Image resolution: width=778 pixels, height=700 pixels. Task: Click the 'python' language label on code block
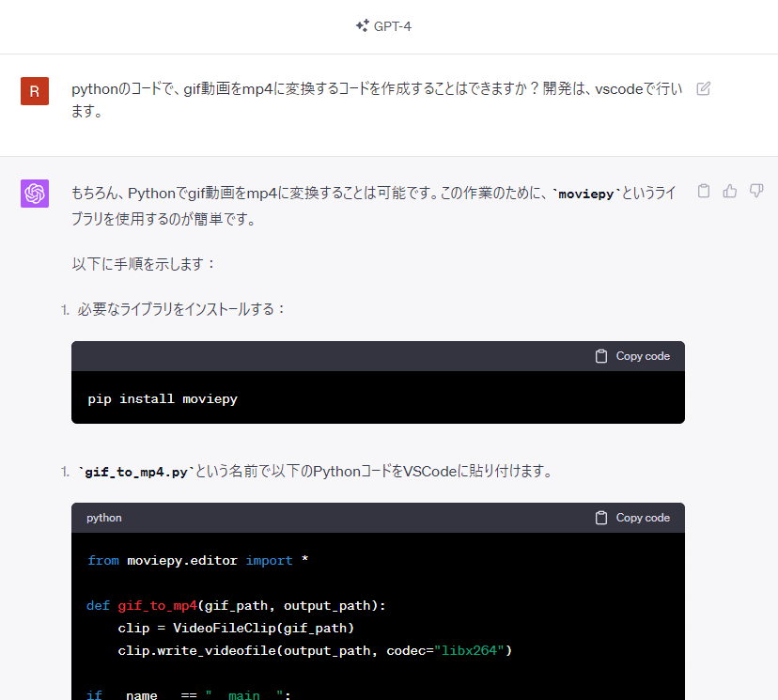[x=104, y=518]
